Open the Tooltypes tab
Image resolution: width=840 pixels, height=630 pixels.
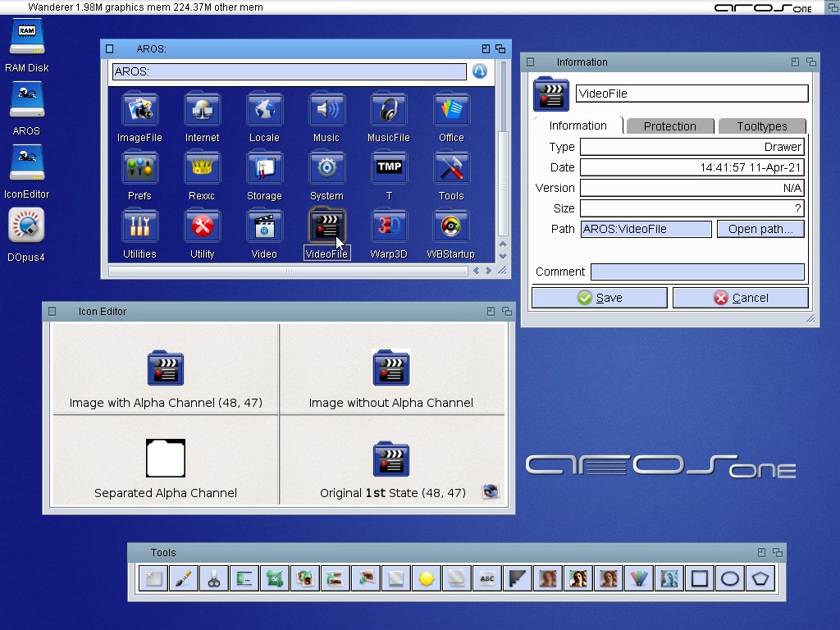761,126
